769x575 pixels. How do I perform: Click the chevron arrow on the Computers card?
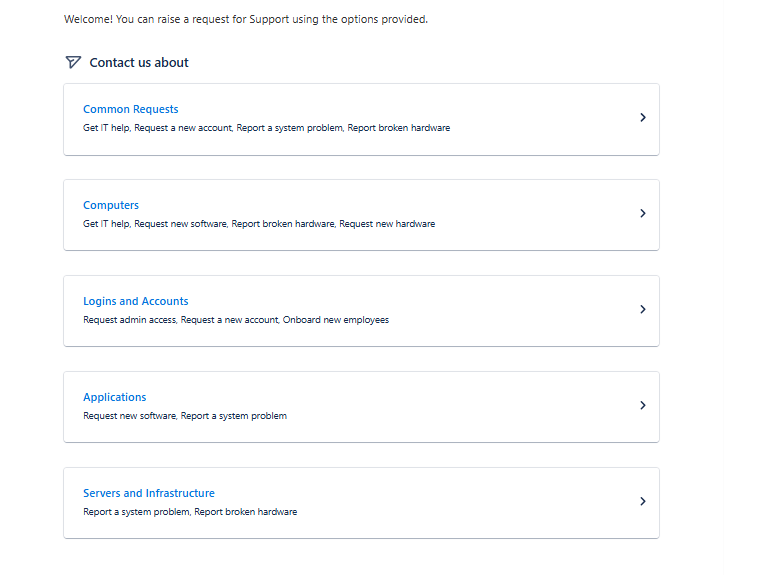click(643, 214)
